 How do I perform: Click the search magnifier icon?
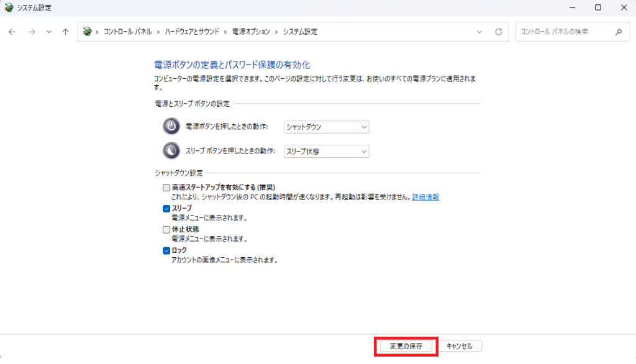617,31
